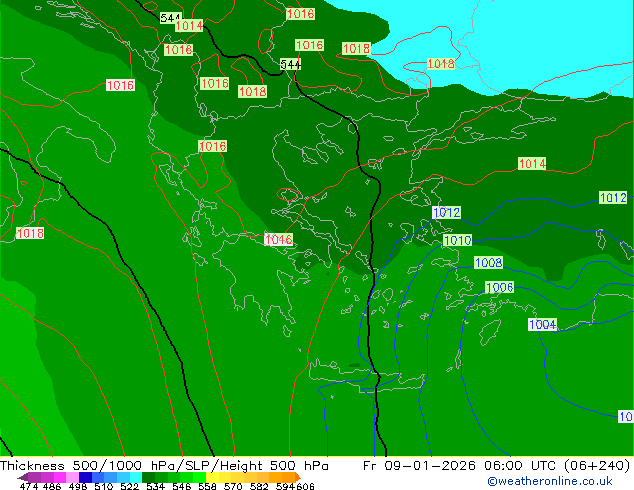Click the blue 1004 isobar label
This screenshot has height=490, width=634.
(x=543, y=325)
